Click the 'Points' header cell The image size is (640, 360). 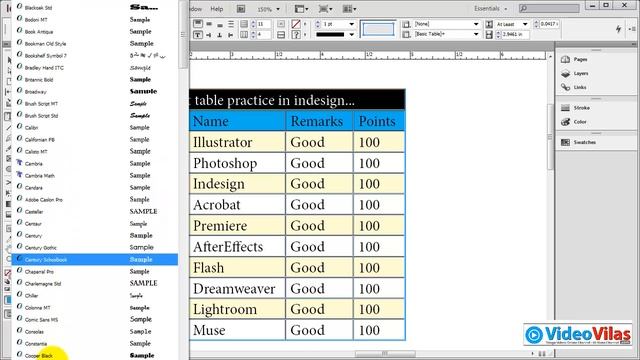coord(379,121)
